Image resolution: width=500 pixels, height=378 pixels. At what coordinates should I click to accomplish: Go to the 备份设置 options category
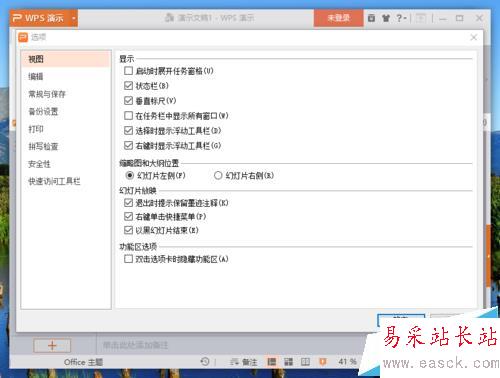[66, 112]
